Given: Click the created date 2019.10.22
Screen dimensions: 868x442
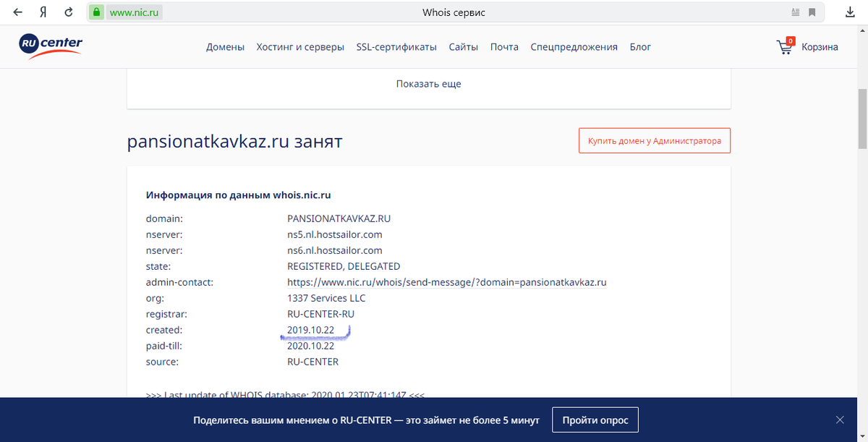Looking at the screenshot, I should pos(310,330).
